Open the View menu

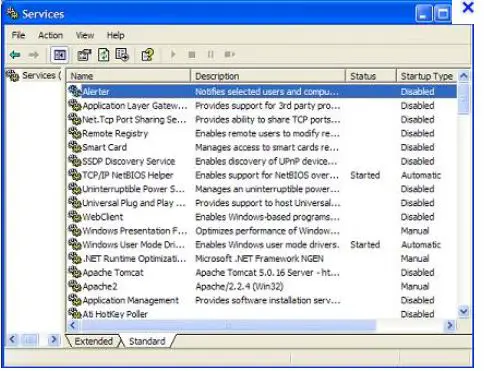(x=85, y=35)
